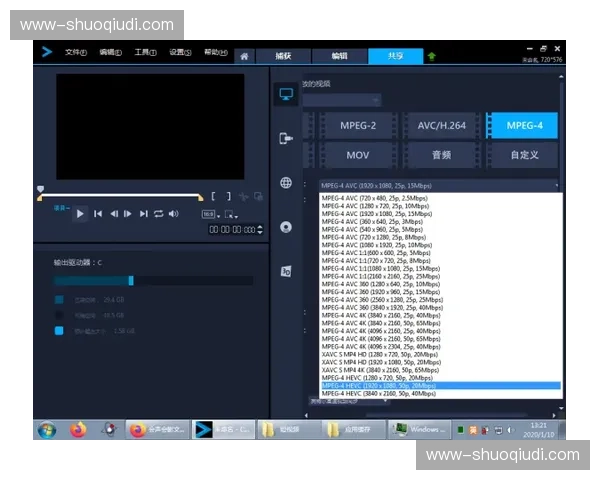Play the project preview
600x480 pixels.
(x=80, y=214)
